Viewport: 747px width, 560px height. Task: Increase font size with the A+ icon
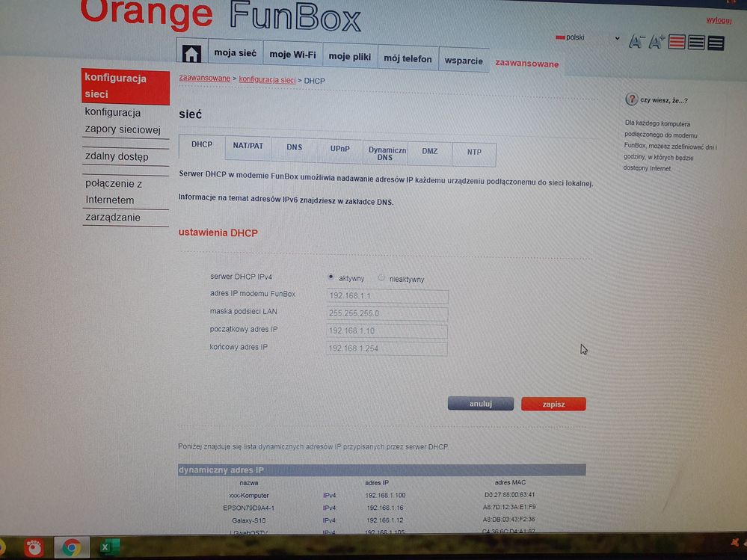click(657, 43)
